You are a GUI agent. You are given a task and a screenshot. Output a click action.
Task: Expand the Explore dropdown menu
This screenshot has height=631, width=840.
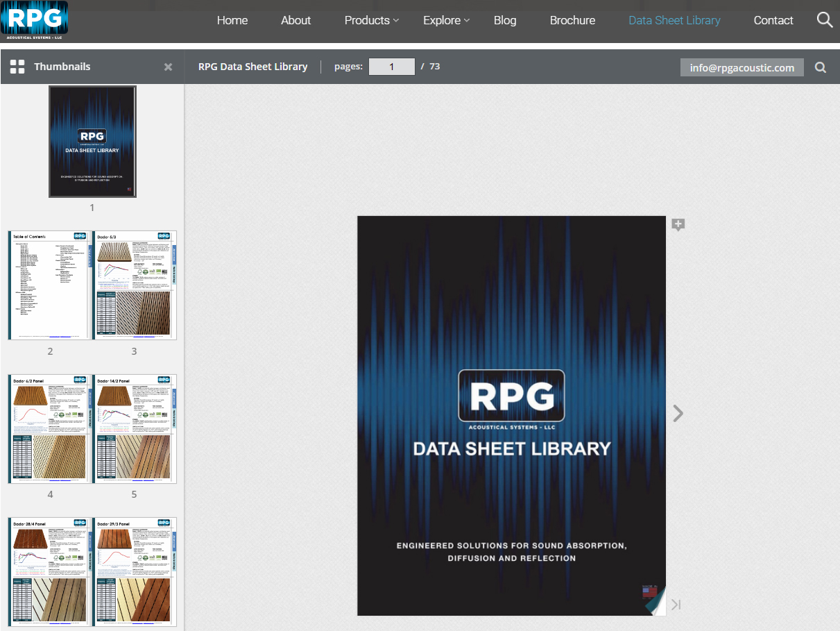coord(446,20)
